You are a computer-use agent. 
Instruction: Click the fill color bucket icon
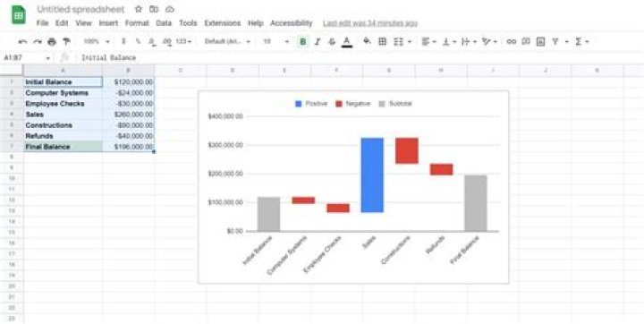coord(367,41)
